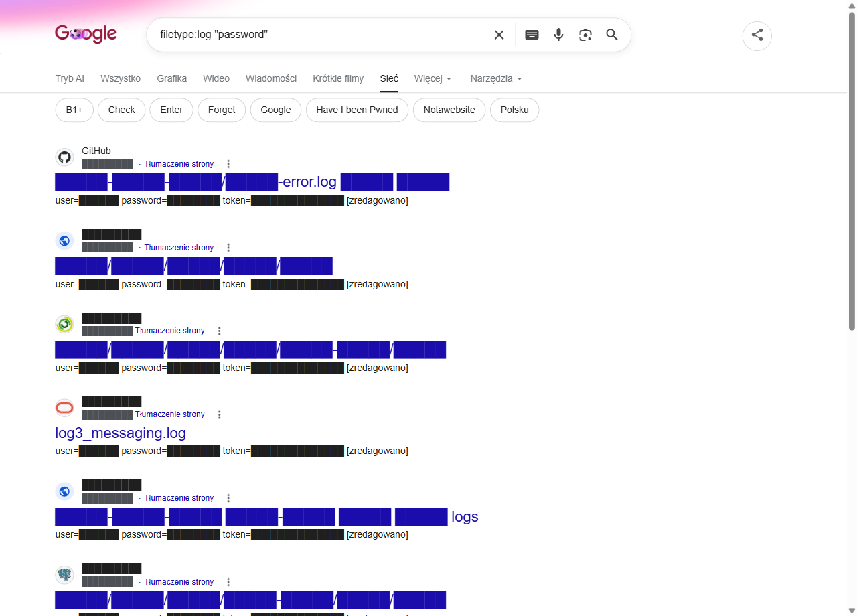Start voice search with the microphone icon
Image resolution: width=857 pixels, height=616 pixels.
click(x=558, y=35)
